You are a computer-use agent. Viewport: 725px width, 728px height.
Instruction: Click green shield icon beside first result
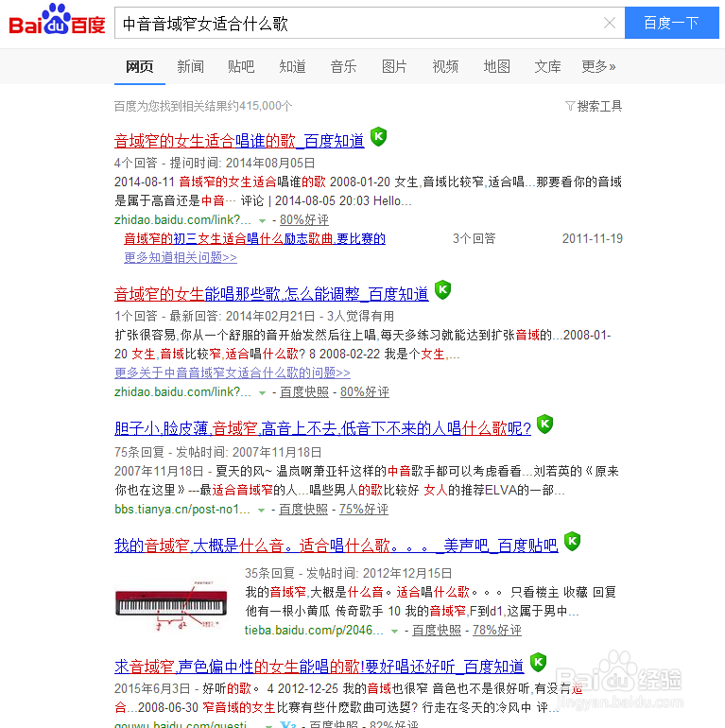(378, 136)
